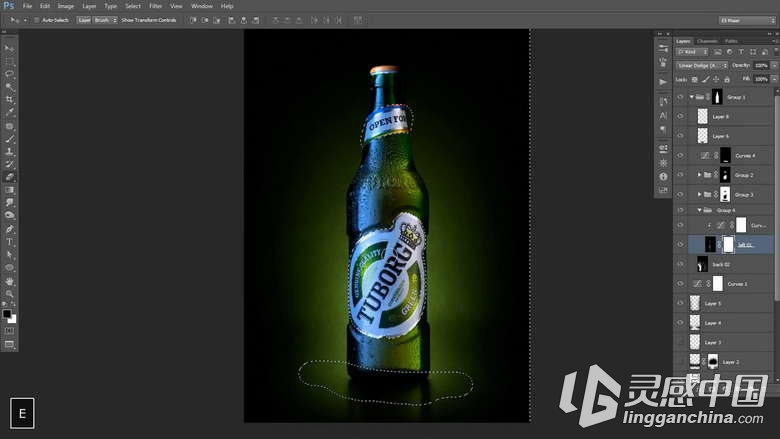The image size is (780, 439).
Task: Select the Move tool
Action: tap(9, 48)
